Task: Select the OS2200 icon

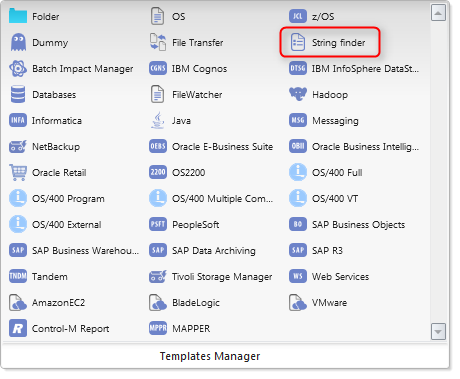Action: (x=158, y=172)
